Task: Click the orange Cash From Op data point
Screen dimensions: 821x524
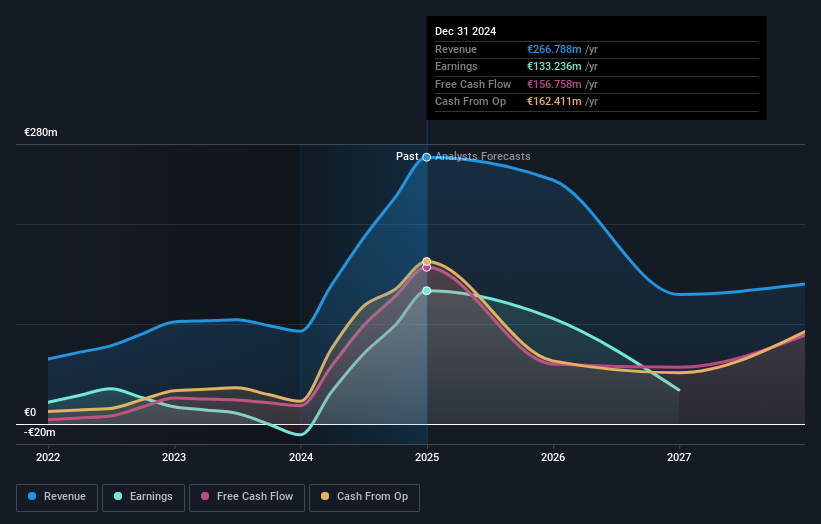Action: coord(427,261)
